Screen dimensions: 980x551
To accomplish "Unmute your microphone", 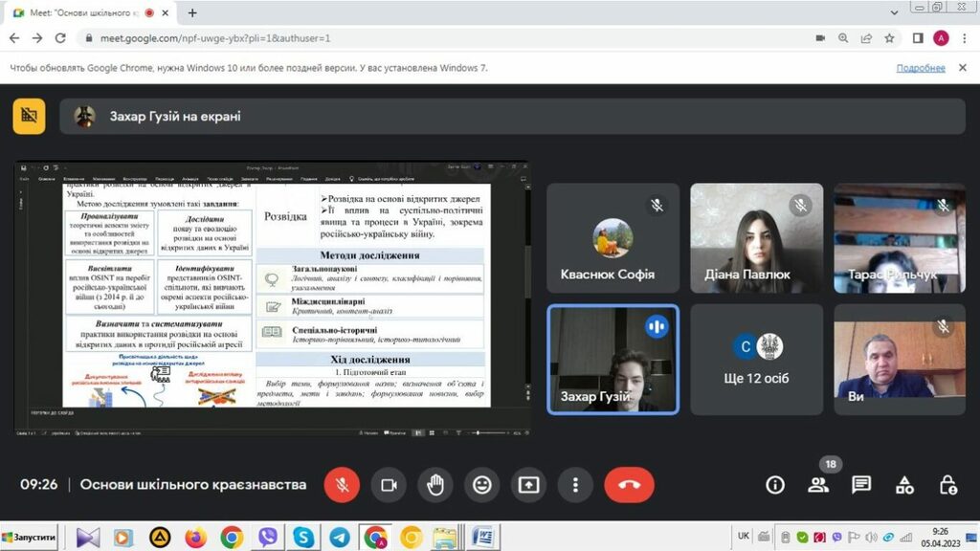I will pyautogui.click(x=342, y=485).
